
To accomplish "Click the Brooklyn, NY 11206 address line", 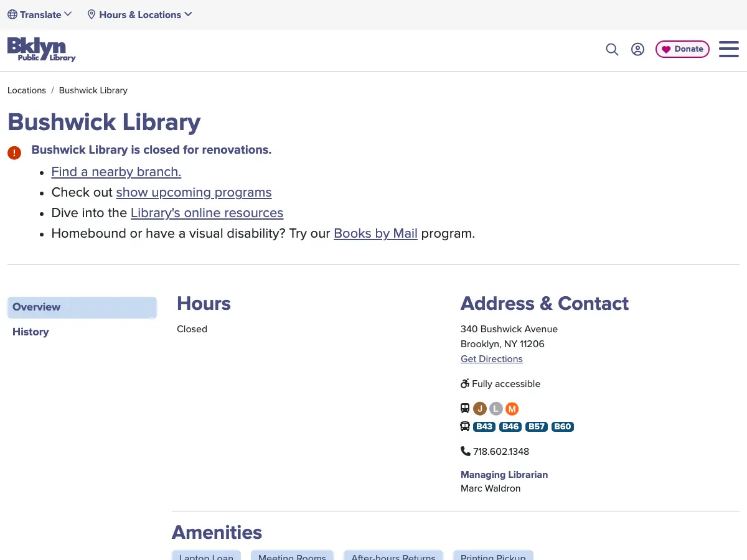I will 503,344.
